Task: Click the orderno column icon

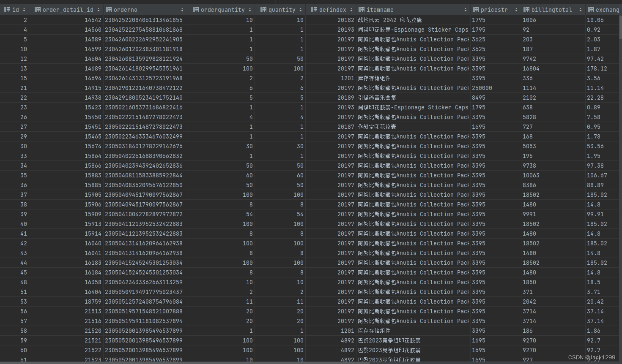Action: point(109,10)
